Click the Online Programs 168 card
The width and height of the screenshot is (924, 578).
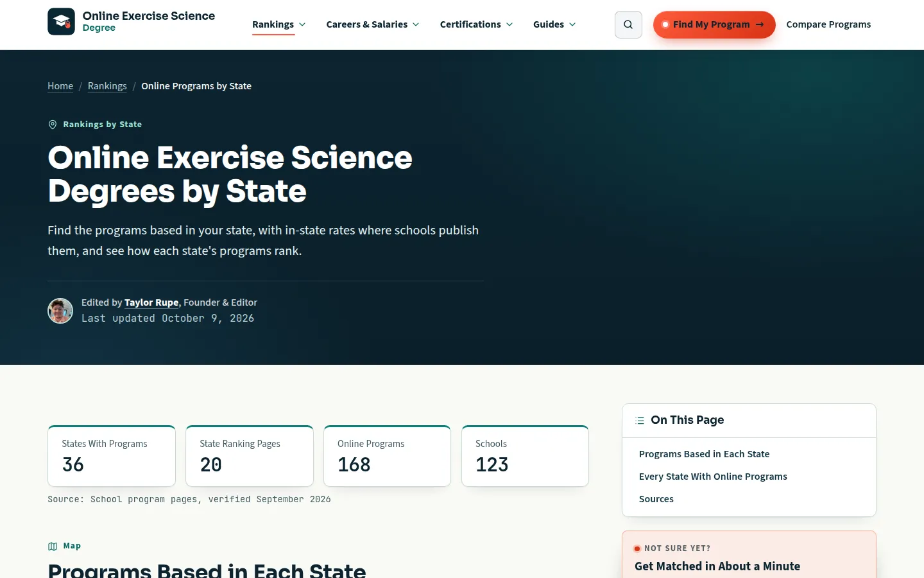388,456
